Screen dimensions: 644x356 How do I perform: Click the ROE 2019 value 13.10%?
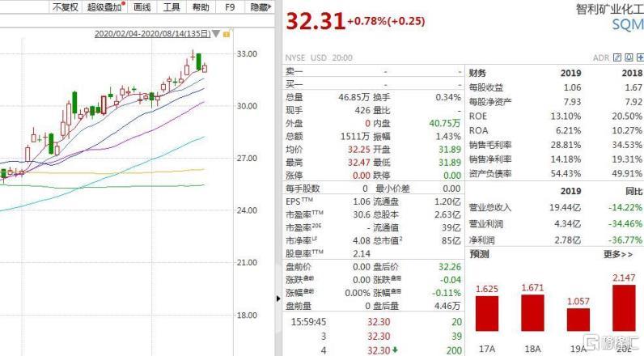pos(566,117)
